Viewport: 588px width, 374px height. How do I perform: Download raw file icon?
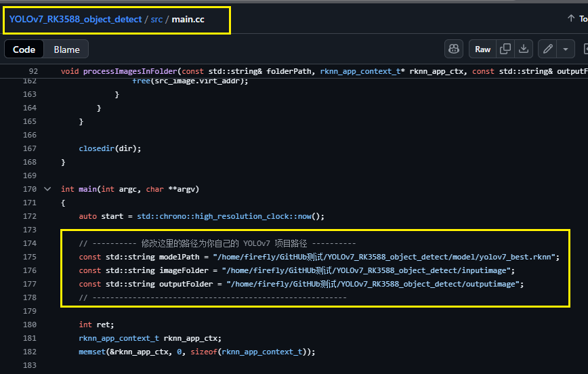[x=524, y=49]
